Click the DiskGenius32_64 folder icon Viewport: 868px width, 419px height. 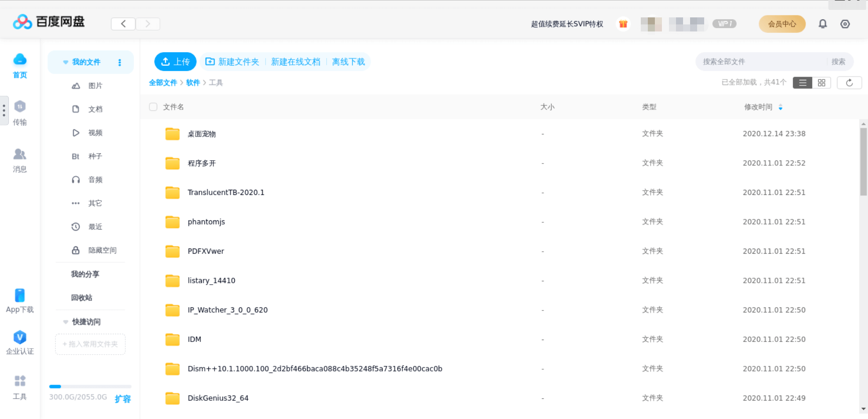click(x=172, y=398)
